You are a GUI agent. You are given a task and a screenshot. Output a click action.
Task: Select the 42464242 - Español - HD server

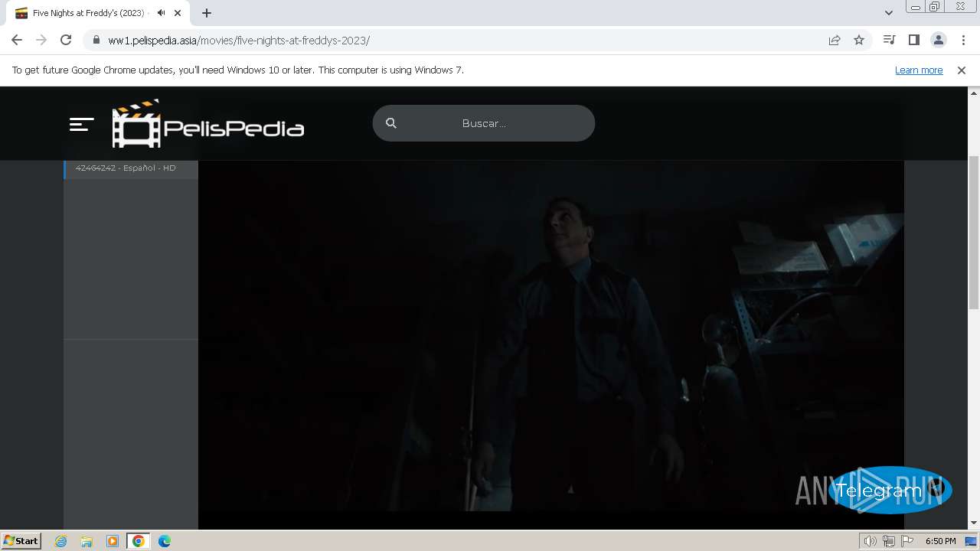pos(131,168)
